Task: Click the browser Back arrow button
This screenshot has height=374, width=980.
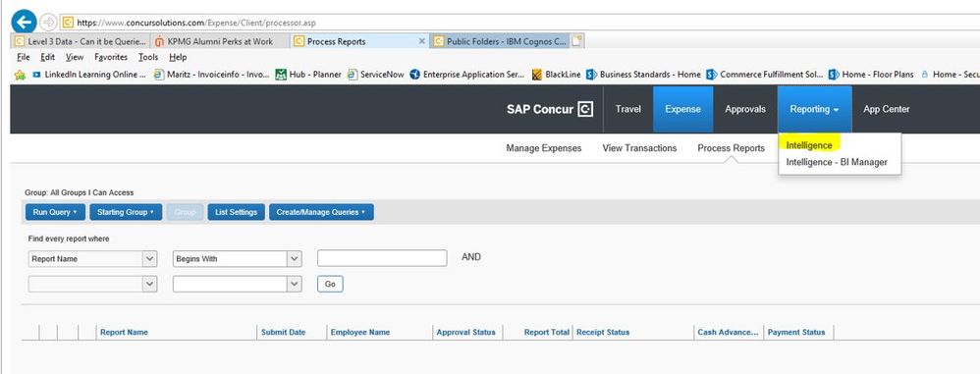Action: click(x=24, y=23)
